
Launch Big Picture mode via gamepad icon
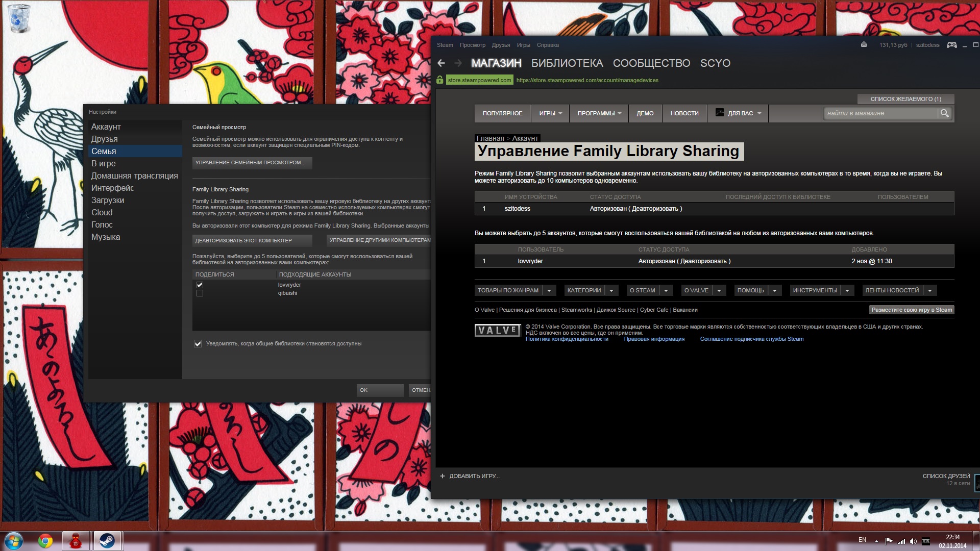point(952,45)
